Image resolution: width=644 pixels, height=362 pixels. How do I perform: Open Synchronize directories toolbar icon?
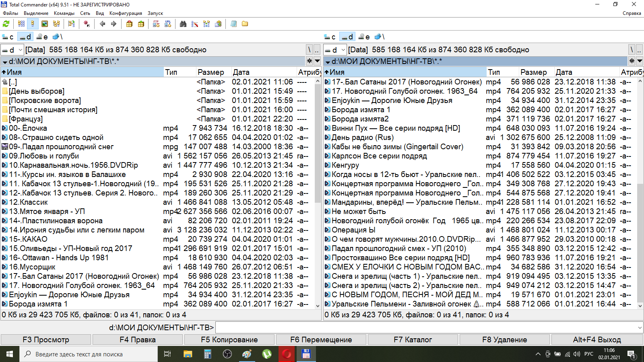[x=206, y=24]
